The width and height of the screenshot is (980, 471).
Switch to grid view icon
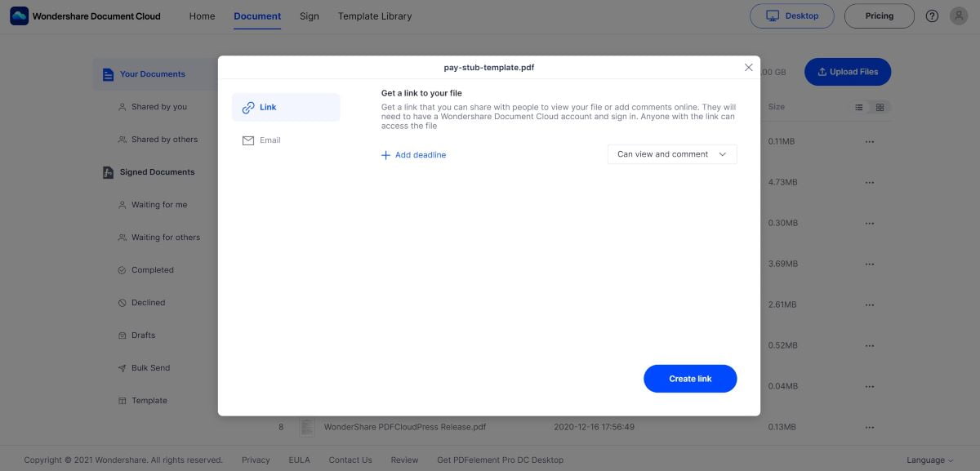(880, 107)
